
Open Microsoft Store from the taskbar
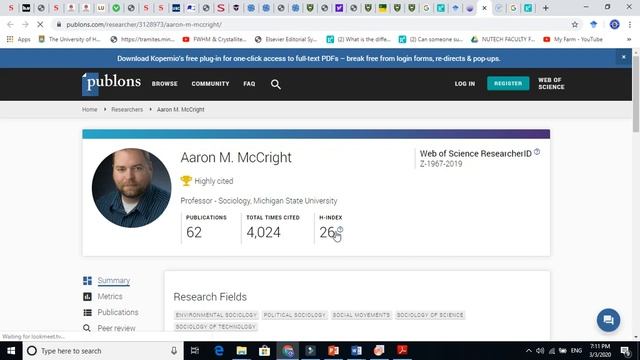click(x=264, y=351)
